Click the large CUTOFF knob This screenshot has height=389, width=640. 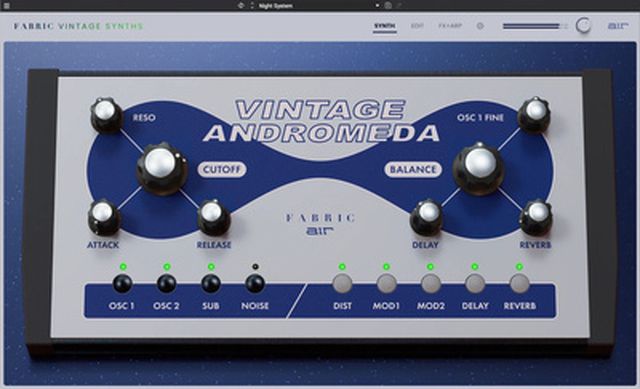pyautogui.click(x=161, y=168)
